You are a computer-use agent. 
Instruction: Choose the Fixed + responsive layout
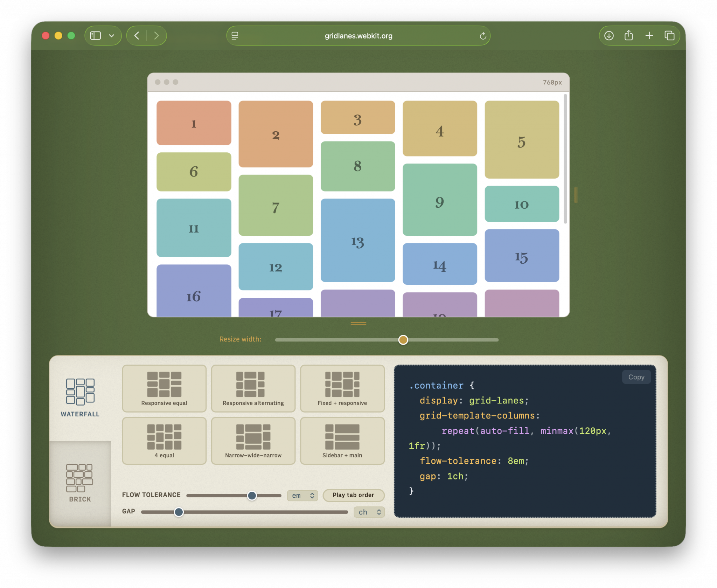(342, 388)
